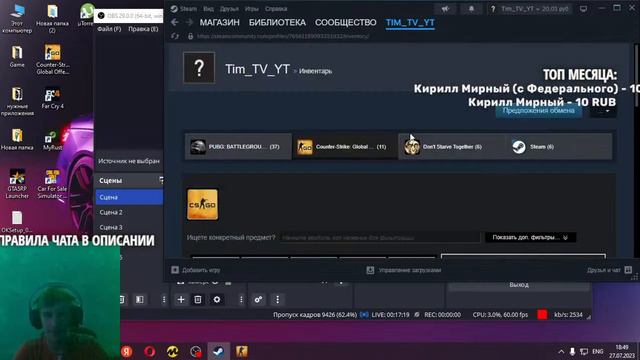640x360 pixels.
Task: Reload the Steam page with the refresh icon
Action: [x=175, y=36]
